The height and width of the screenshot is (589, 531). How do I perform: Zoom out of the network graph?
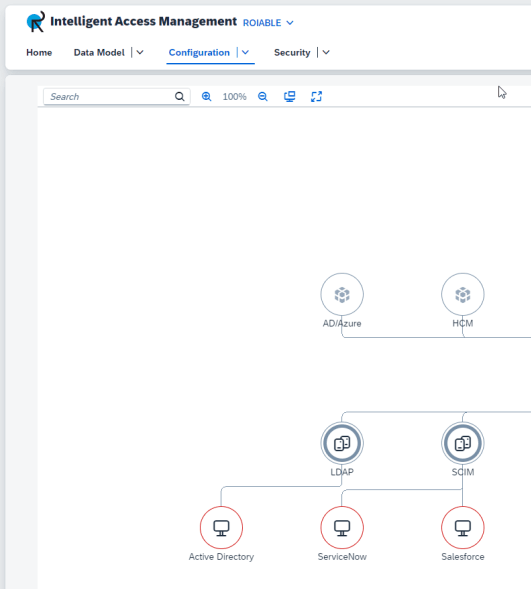coord(262,97)
